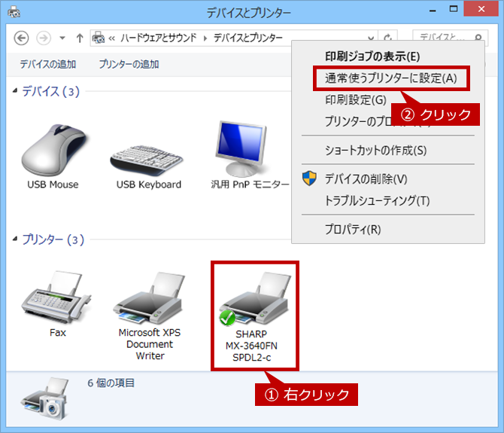Open the address bar history dropdown
The width and height of the screenshot is (504, 433).
[371, 38]
